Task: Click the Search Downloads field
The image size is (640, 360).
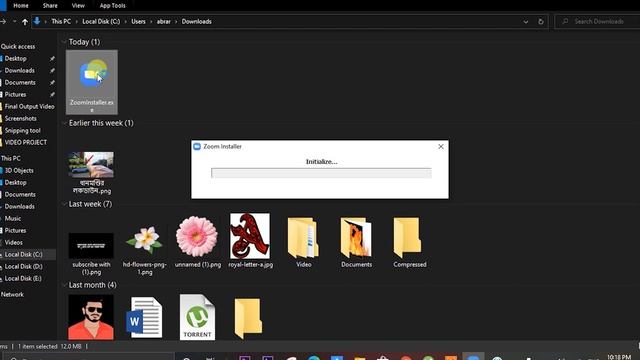Action: point(598,21)
